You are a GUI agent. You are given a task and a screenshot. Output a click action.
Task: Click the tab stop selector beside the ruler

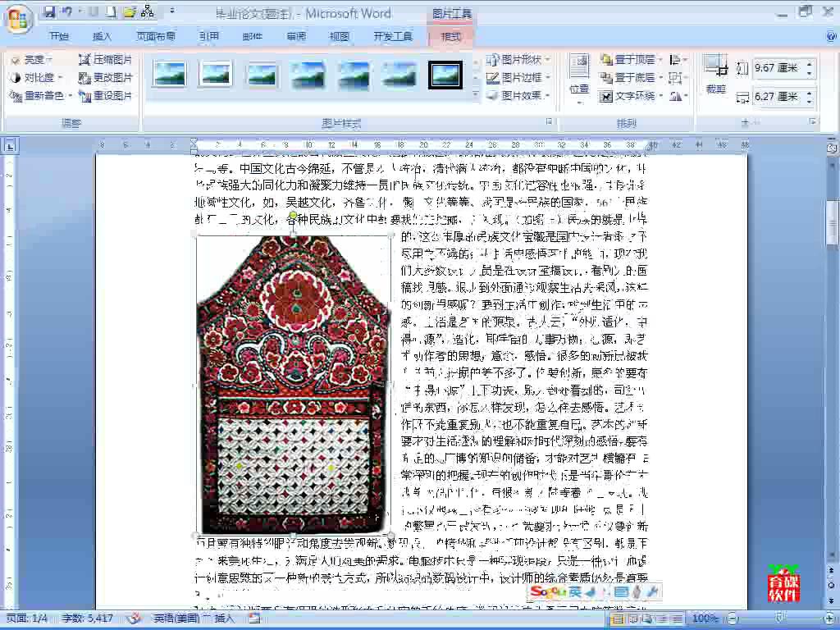pyautogui.click(x=10, y=145)
